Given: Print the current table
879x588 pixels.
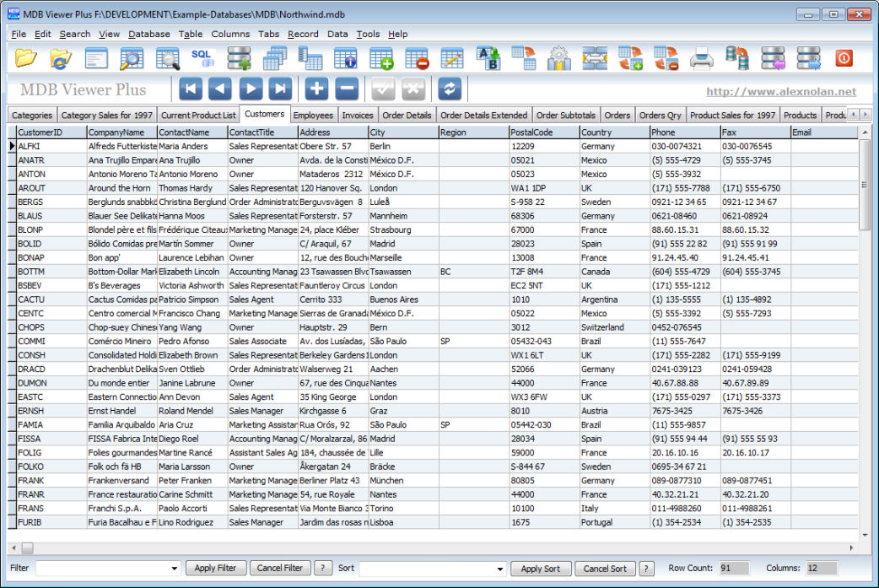Looking at the screenshot, I should click(703, 57).
